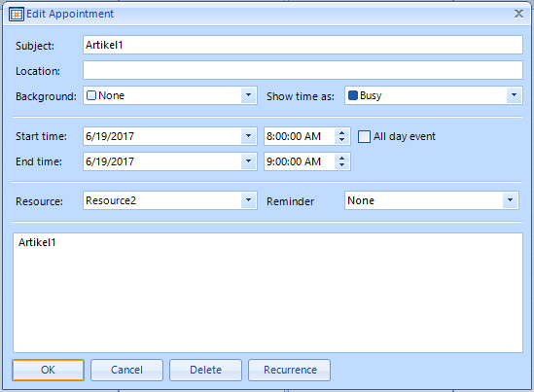The image size is (534, 392).
Task: Decrease start time with down spinner arrow
Action: (341, 140)
